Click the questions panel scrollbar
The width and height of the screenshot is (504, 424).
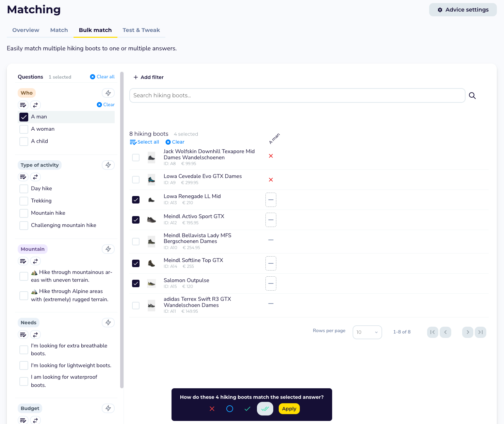pos(122,230)
